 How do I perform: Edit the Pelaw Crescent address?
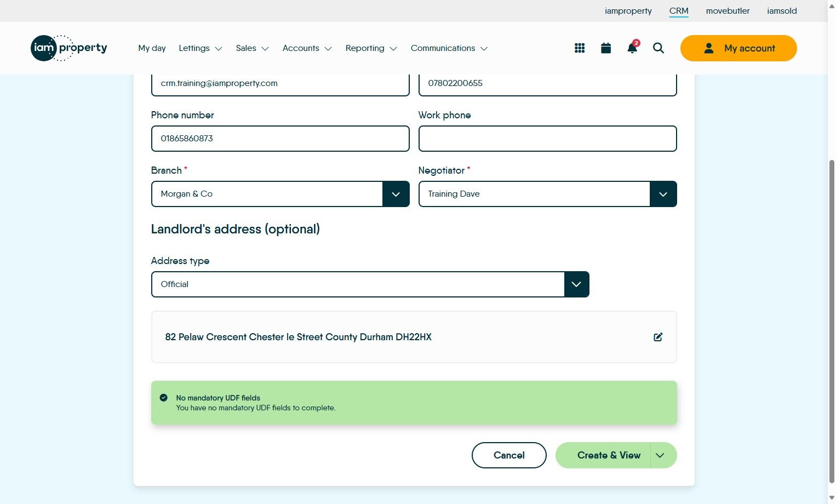658,337
